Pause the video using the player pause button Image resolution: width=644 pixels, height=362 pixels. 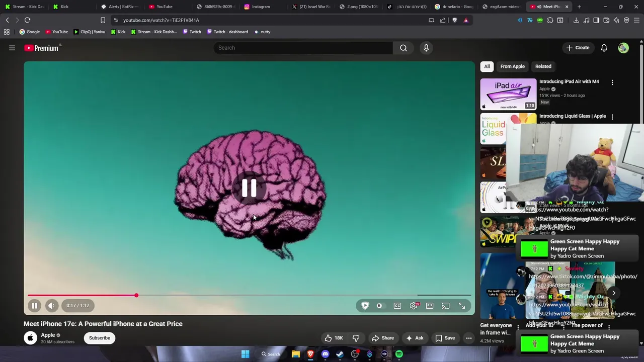tap(34, 306)
